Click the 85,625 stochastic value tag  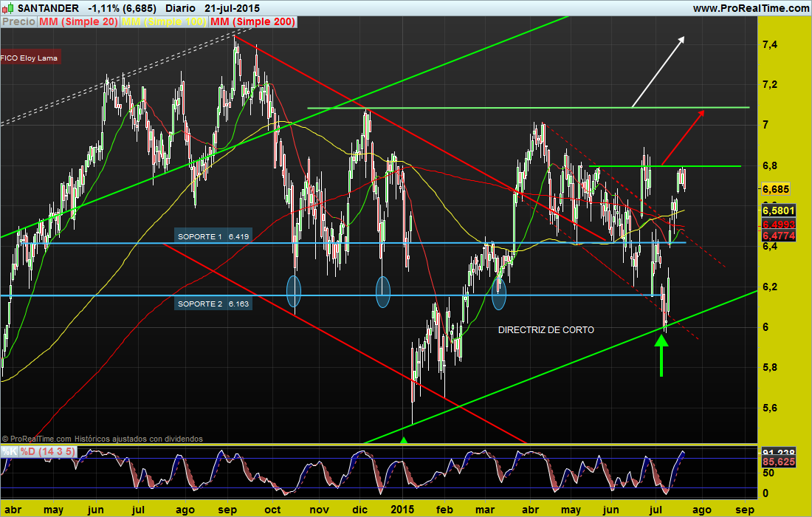point(778,462)
